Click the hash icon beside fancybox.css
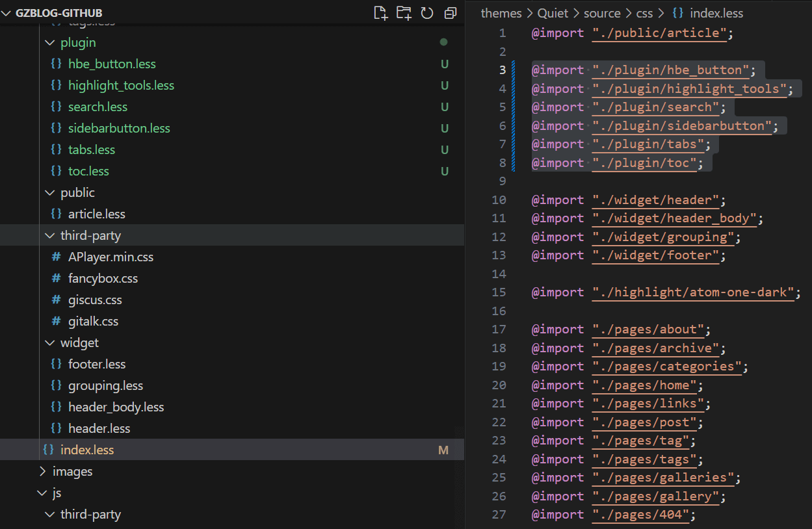 click(x=57, y=278)
